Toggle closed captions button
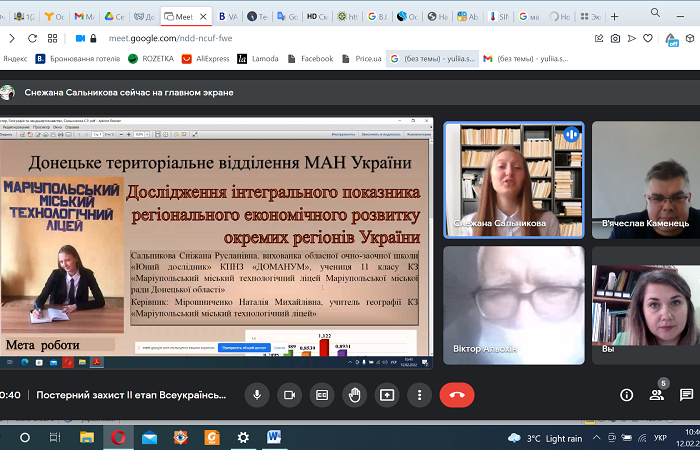700x450 pixels. pos(322,394)
